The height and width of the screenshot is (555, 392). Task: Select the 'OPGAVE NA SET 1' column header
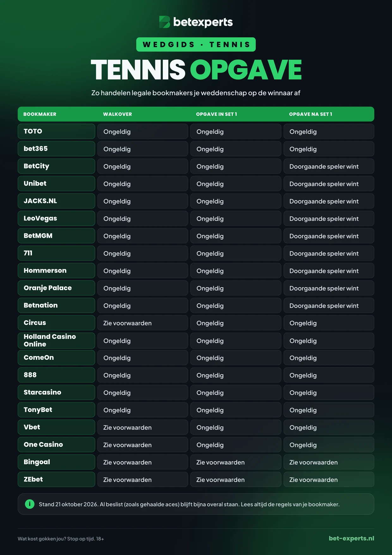point(310,114)
